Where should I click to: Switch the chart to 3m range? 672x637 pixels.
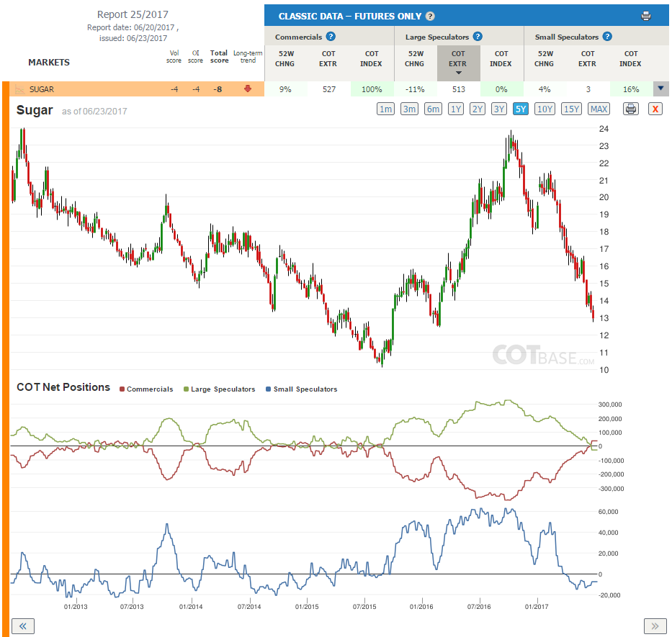pos(409,109)
